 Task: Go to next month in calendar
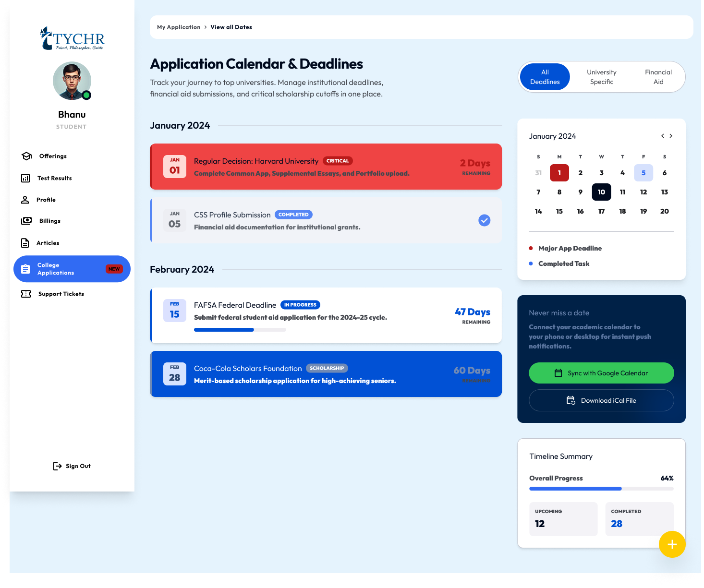pyautogui.click(x=671, y=136)
